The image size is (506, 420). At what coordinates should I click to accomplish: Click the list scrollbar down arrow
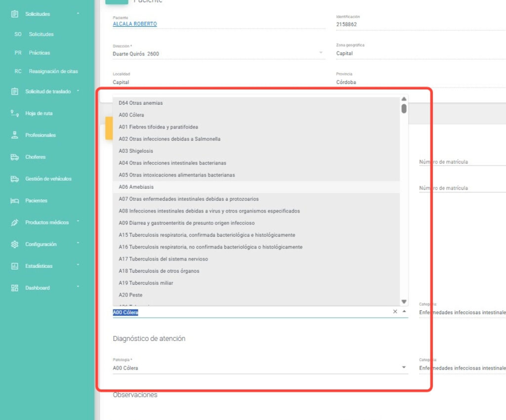pos(404,301)
